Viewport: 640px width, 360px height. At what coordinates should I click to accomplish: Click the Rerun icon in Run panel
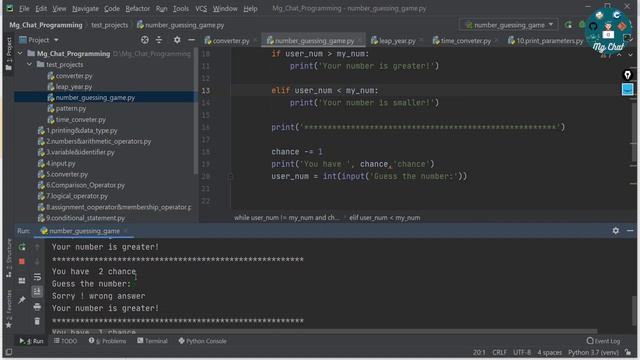(22, 247)
